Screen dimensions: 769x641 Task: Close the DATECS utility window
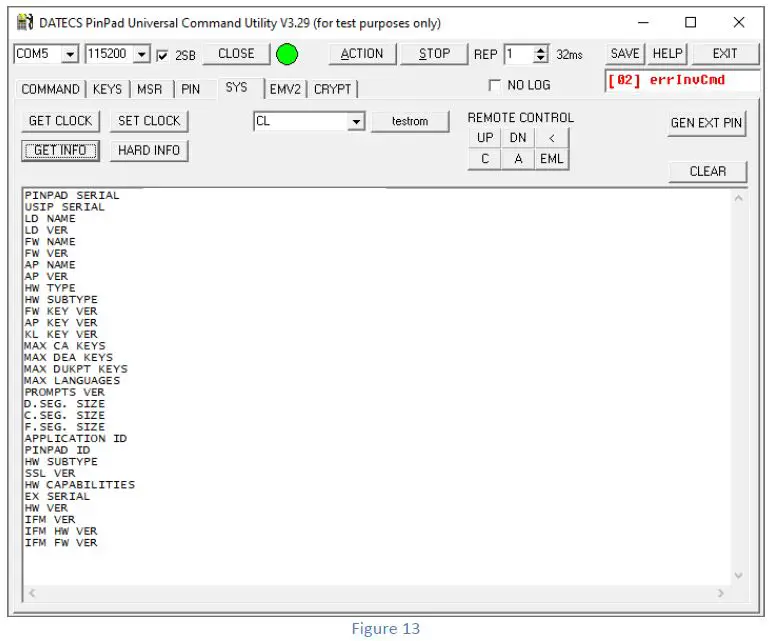pyautogui.click(x=739, y=22)
